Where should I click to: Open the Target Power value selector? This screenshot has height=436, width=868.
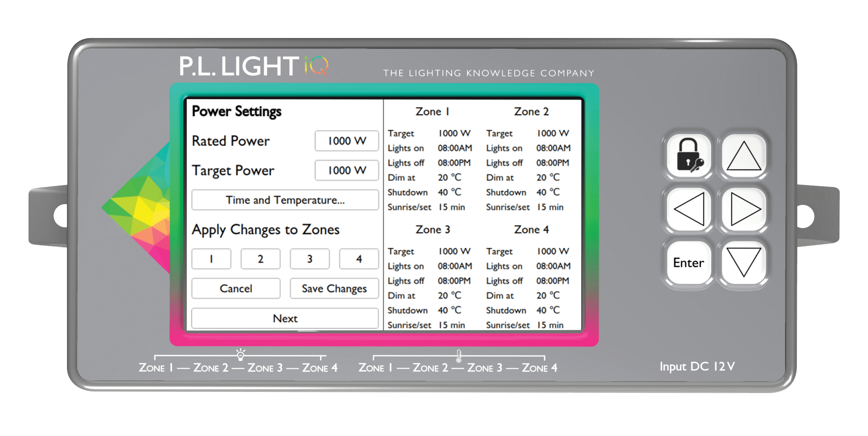pos(346,171)
